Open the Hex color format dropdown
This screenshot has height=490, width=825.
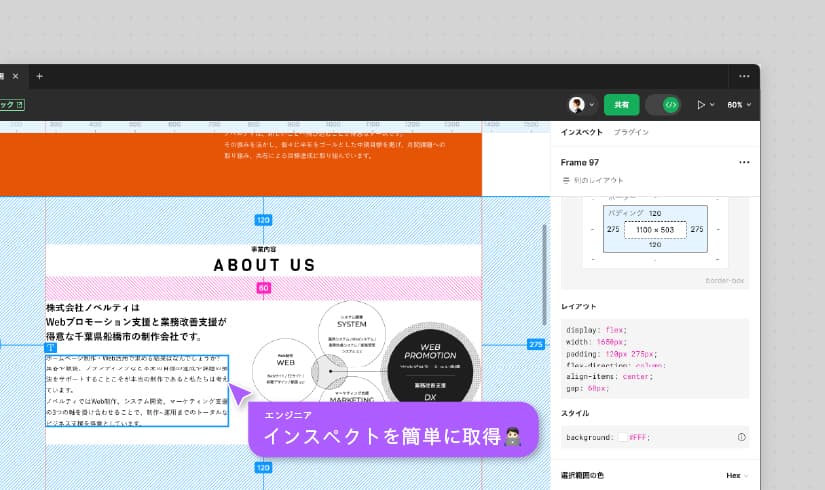pyautogui.click(x=737, y=476)
